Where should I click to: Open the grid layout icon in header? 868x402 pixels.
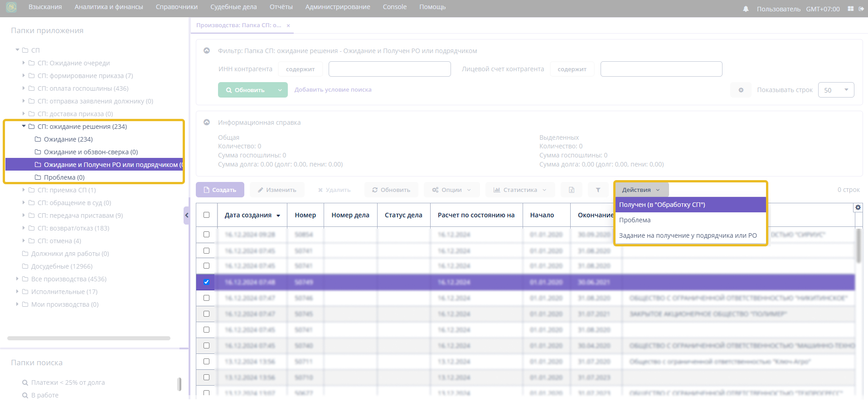(x=850, y=9)
